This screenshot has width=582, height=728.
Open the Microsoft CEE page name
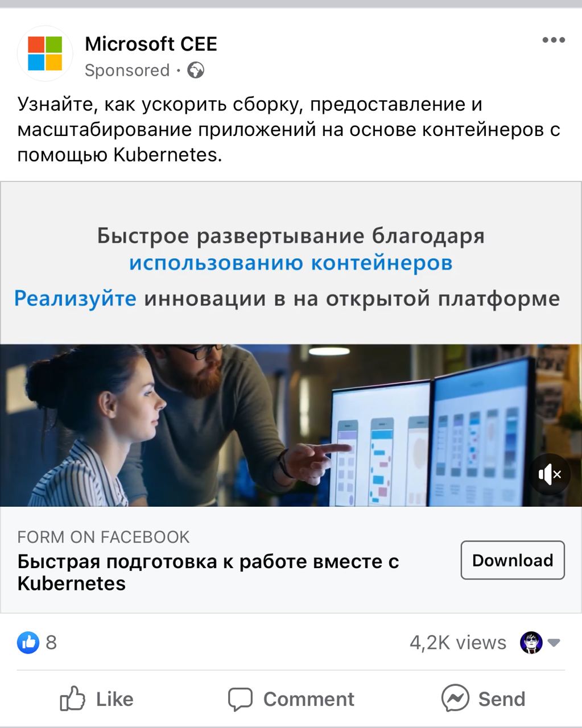[151, 44]
